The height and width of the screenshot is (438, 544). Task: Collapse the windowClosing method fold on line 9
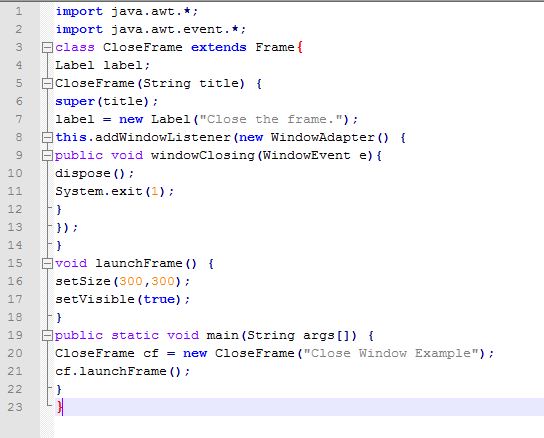pos(47,155)
